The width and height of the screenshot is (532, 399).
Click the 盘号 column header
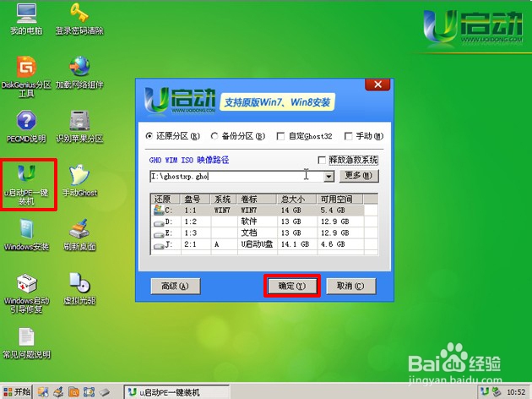click(196, 199)
